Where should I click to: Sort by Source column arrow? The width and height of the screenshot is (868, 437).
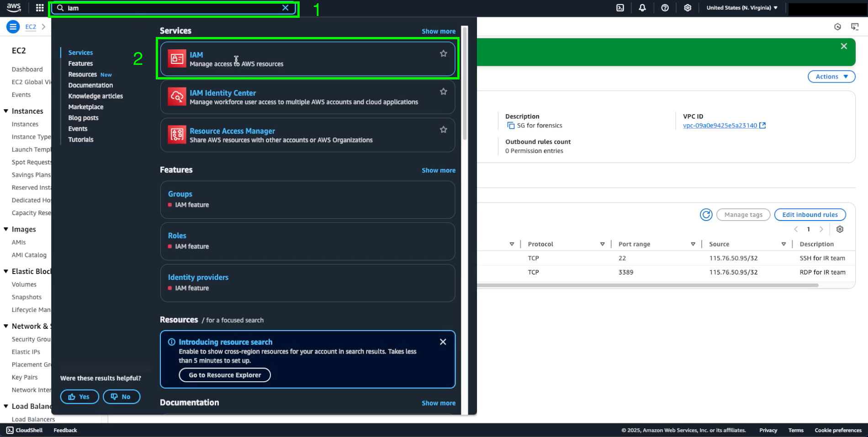click(783, 244)
